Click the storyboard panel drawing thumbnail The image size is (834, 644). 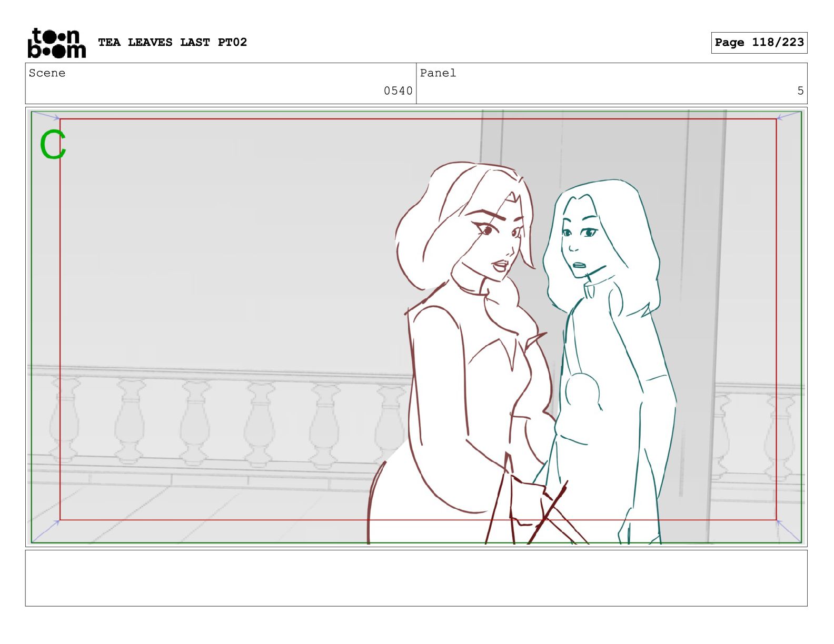tap(416, 327)
